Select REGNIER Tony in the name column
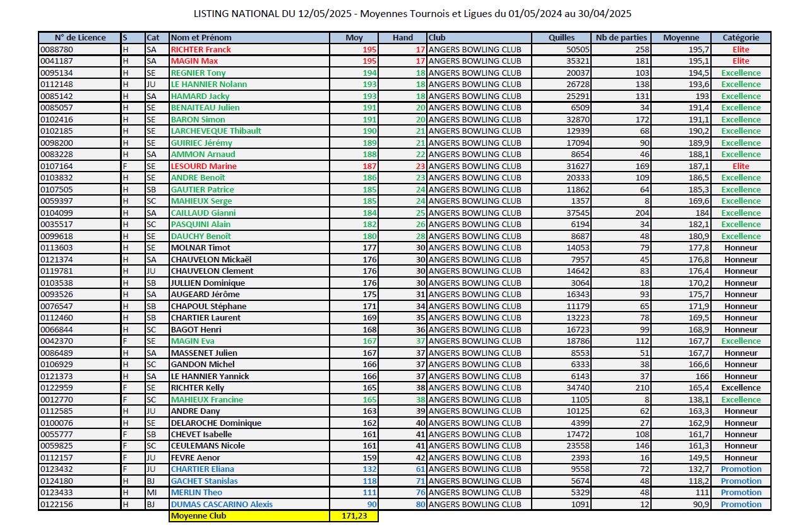This screenshot has width=812, height=528. (249, 73)
